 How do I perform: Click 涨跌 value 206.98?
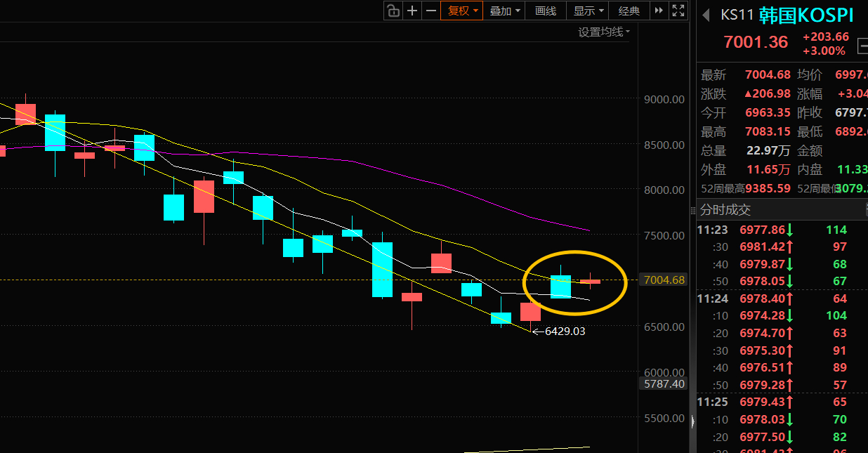point(767,94)
